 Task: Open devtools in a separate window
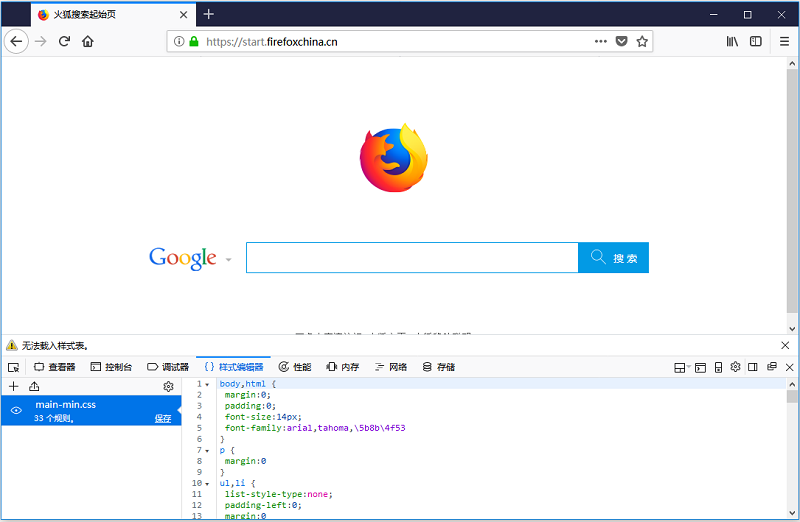click(x=772, y=366)
